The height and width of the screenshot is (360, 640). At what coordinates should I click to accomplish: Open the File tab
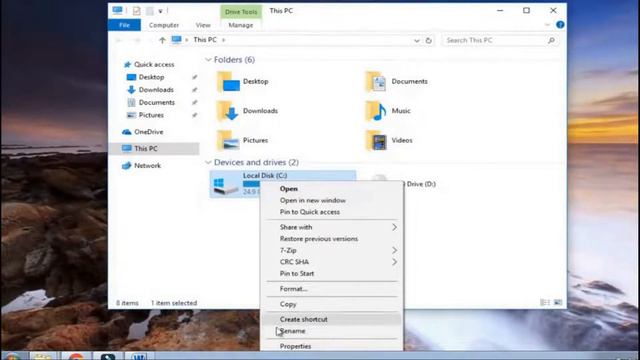pyautogui.click(x=124, y=25)
